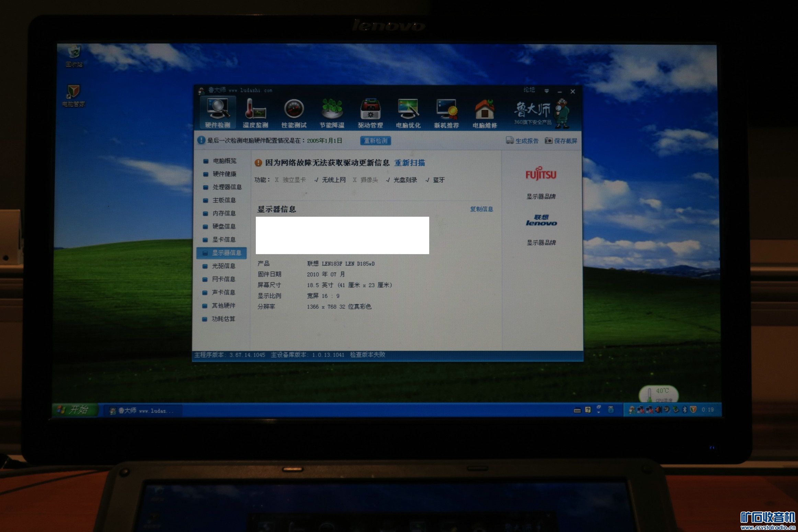
Task: Click the 重新检测 re-detect button
Action: tap(376, 141)
